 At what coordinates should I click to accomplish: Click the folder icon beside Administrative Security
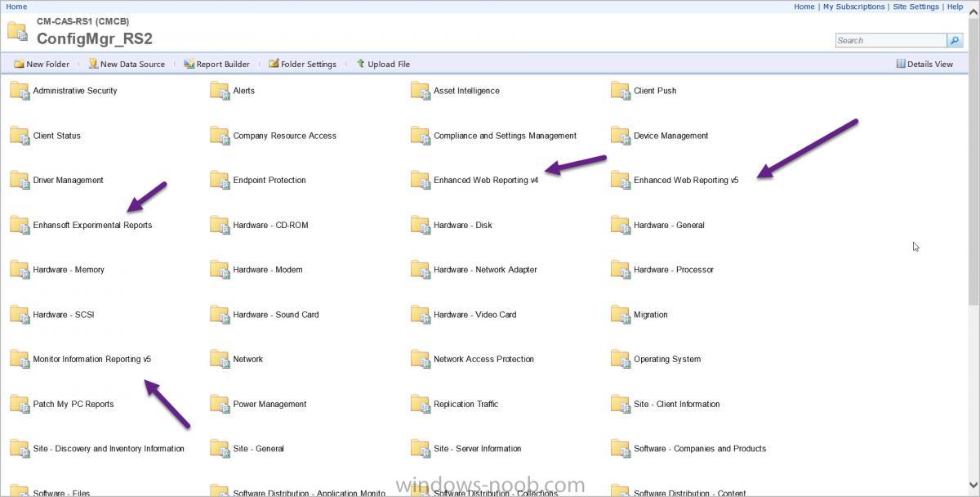(20, 91)
